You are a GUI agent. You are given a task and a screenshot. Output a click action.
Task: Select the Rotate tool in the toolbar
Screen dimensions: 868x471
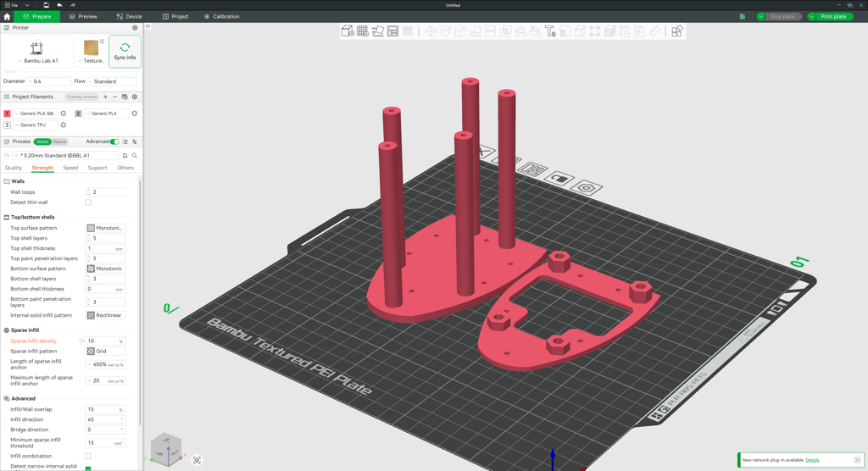click(x=445, y=31)
